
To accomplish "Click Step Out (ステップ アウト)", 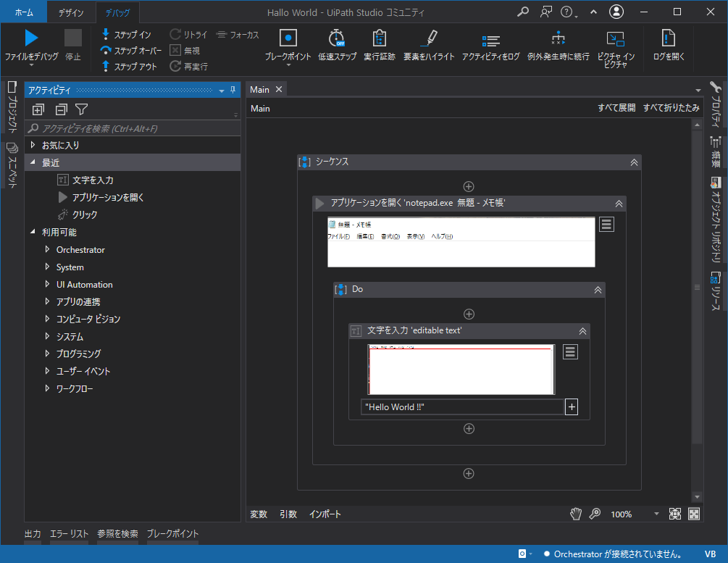I will pos(129,67).
